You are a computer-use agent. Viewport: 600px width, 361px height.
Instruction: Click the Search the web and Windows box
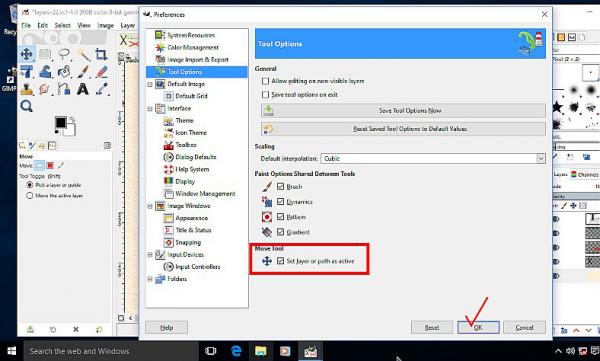111,351
